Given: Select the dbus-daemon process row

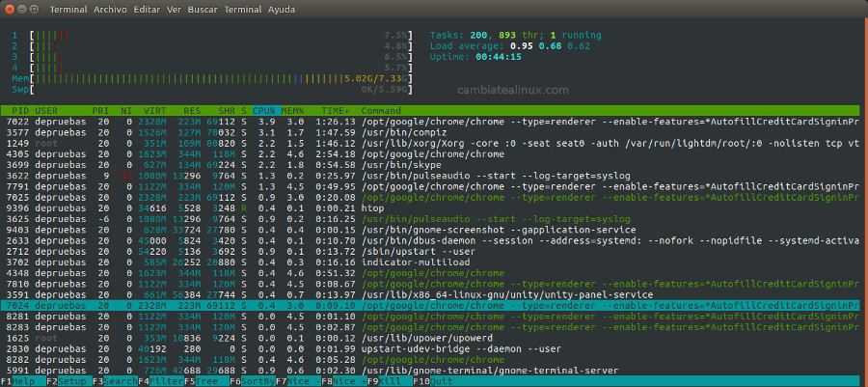Looking at the screenshot, I should pos(429,241).
